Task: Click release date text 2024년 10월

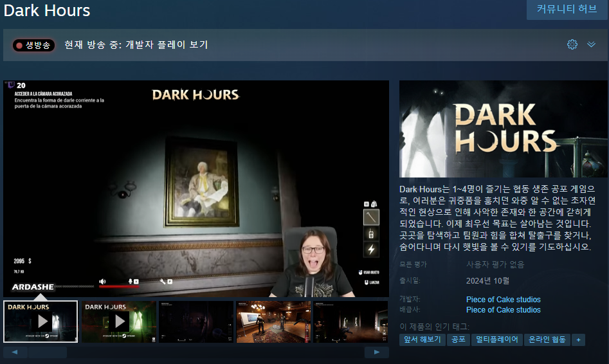Action: click(488, 280)
